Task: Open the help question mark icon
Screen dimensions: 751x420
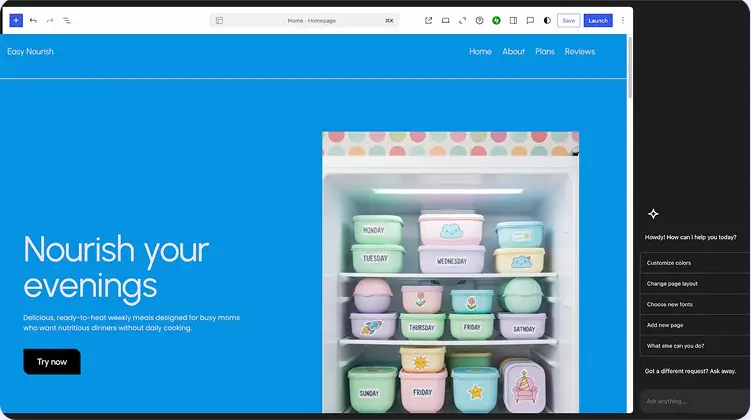Action: 479,20
